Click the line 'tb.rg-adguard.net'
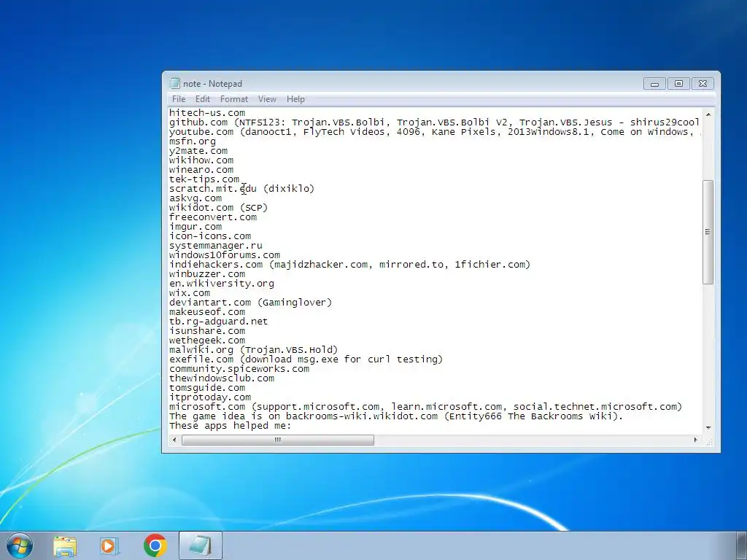 [219, 322]
